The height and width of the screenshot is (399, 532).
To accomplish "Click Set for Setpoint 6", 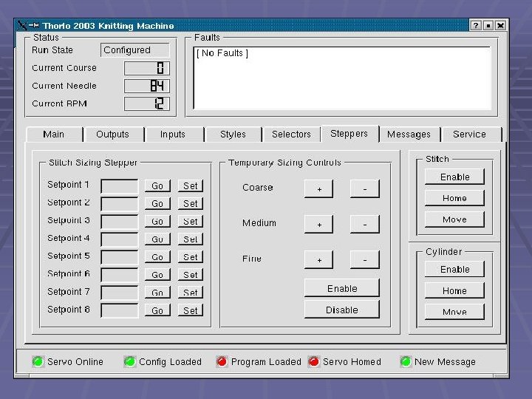I will [x=191, y=275].
